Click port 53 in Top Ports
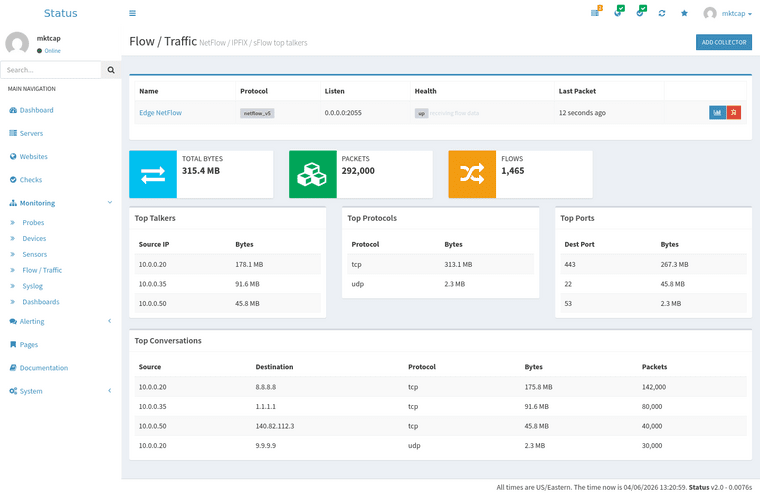This screenshot has height=495, width=760. click(568, 303)
